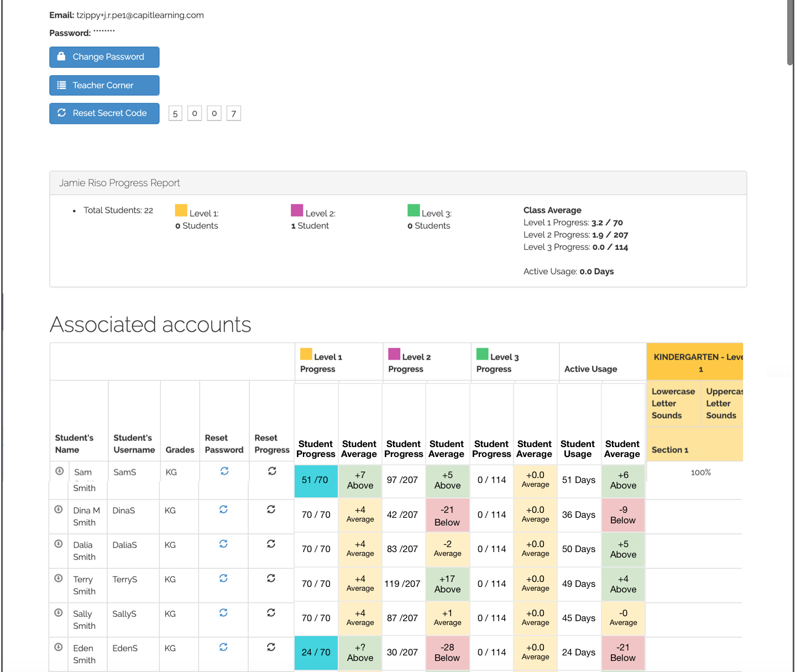Viewport: 796px width, 672px height.
Task: Reset progress for EdenS
Action: click(x=271, y=647)
